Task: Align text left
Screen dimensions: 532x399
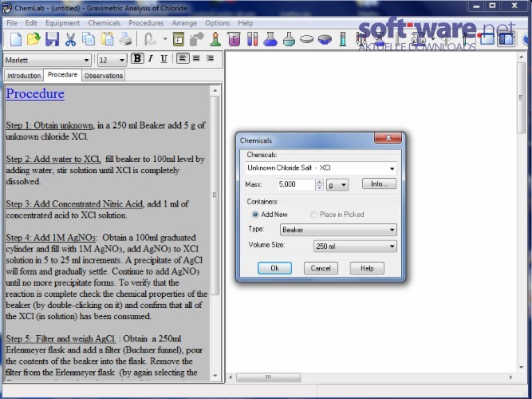Action: 183,58
